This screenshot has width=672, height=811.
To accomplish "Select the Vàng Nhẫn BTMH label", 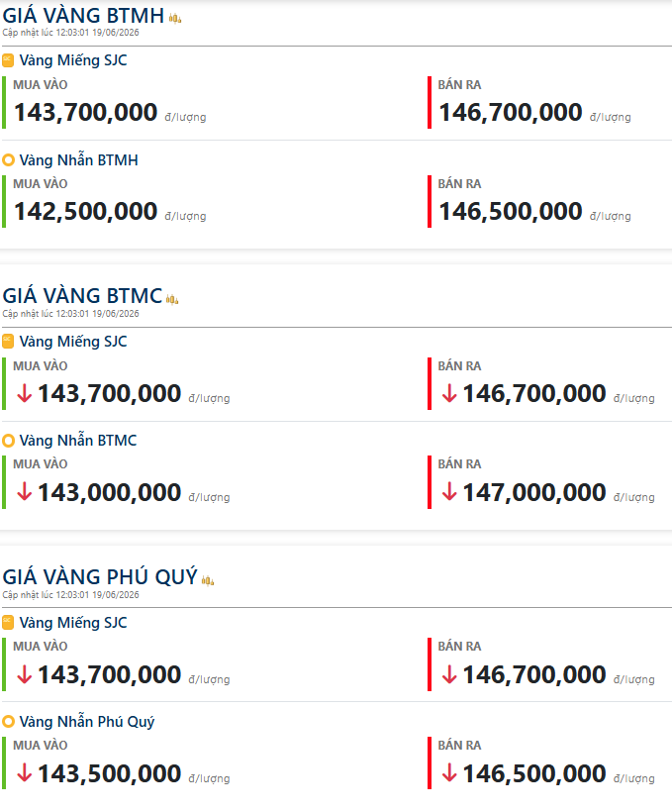I will 78,160.
